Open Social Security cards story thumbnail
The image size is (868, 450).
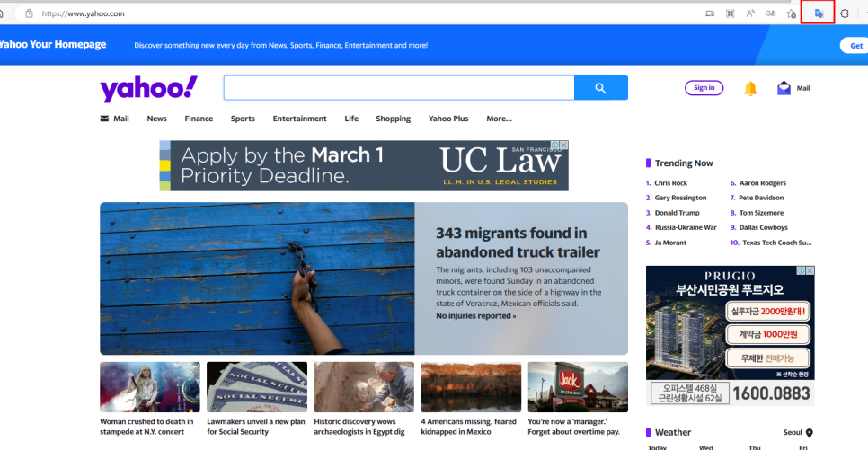(x=257, y=387)
